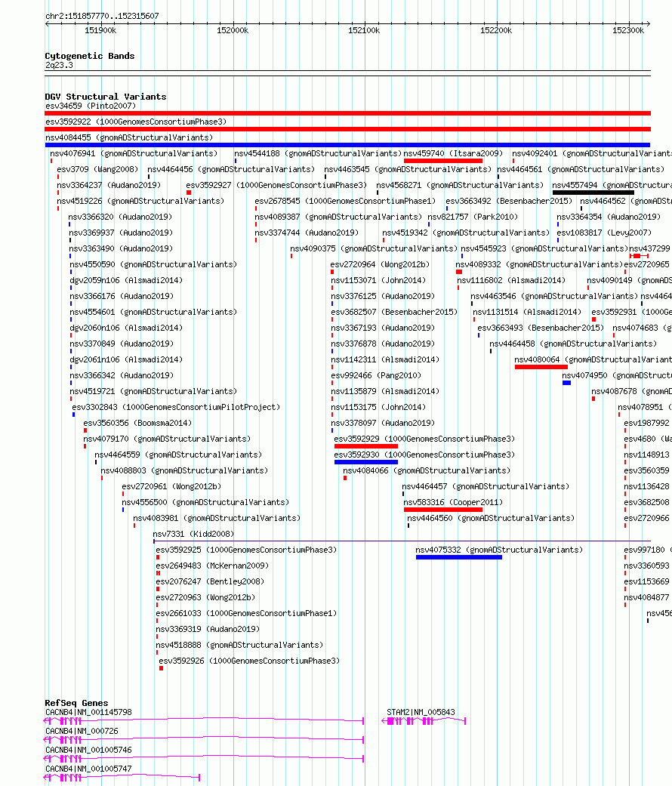The height and width of the screenshot is (786, 672).
Task: Click the nsv4089332 red variant marker
Action: (459, 272)
